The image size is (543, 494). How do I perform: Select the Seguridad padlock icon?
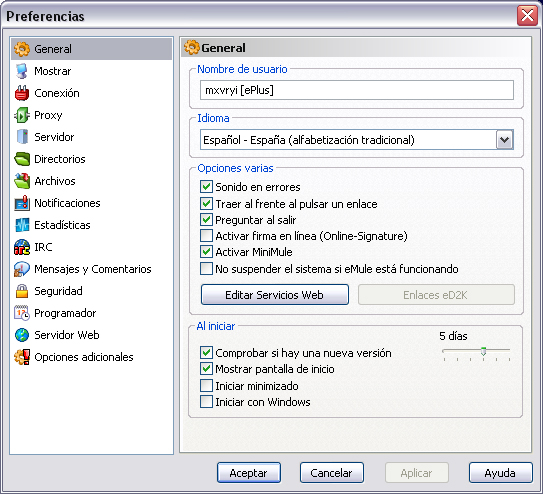pyautogui.click(x=22, y=291)
